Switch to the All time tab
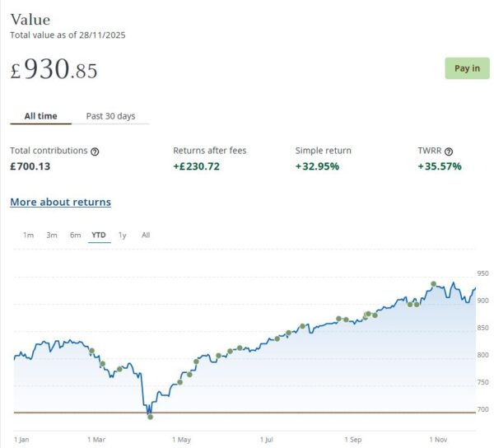The image size is (494, 448). click(x=40, y=116)
